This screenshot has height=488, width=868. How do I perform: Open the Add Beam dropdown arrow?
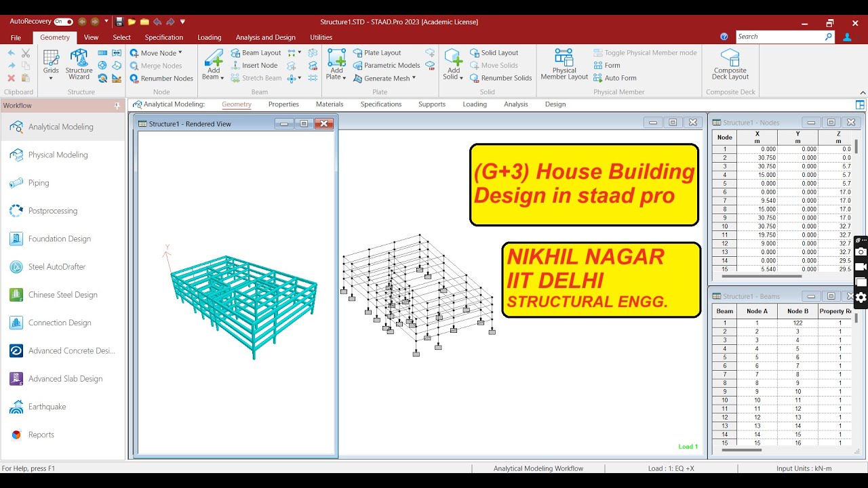pyautogui.click(x=221, y=77)
